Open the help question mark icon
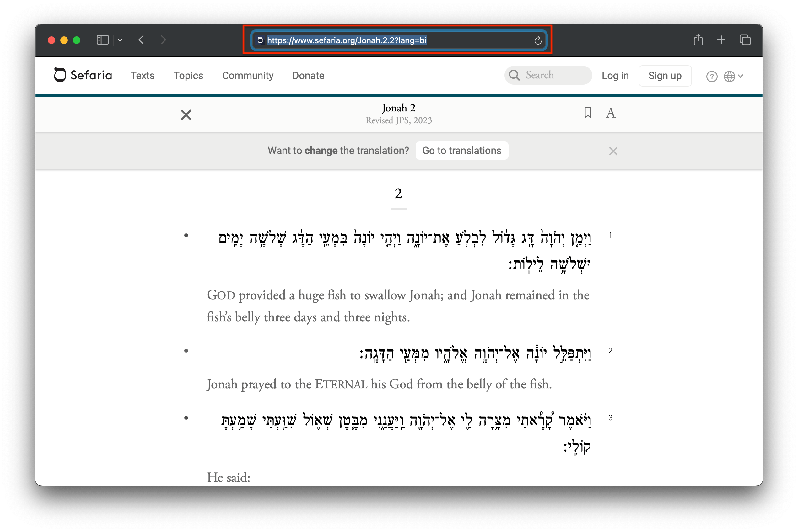The width and height of the screenshot is (798, 532). [711, 76]
